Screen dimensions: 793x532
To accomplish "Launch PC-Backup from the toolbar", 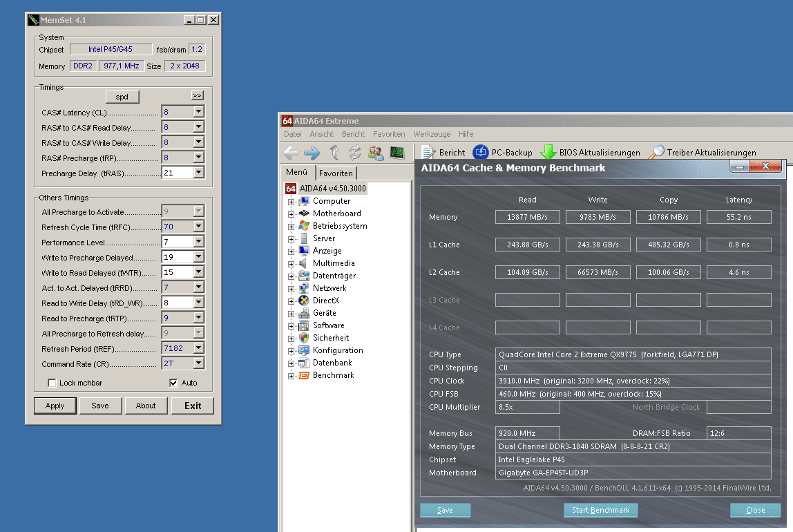I will 503,152.
